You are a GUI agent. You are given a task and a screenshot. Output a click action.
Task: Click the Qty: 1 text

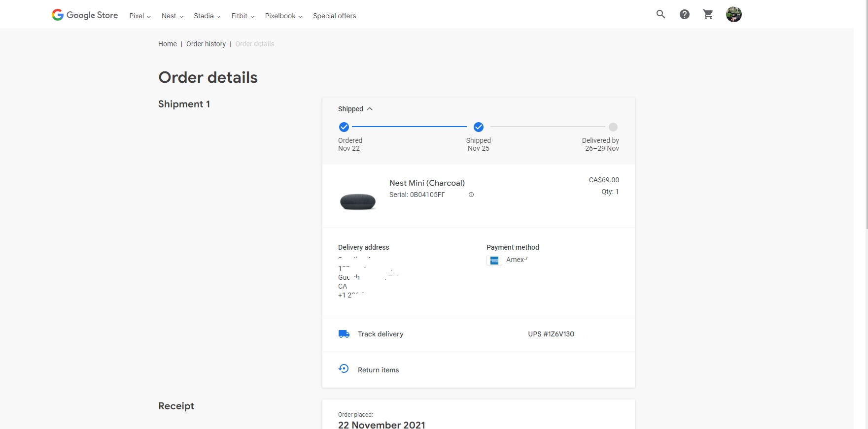pos(610,192)
